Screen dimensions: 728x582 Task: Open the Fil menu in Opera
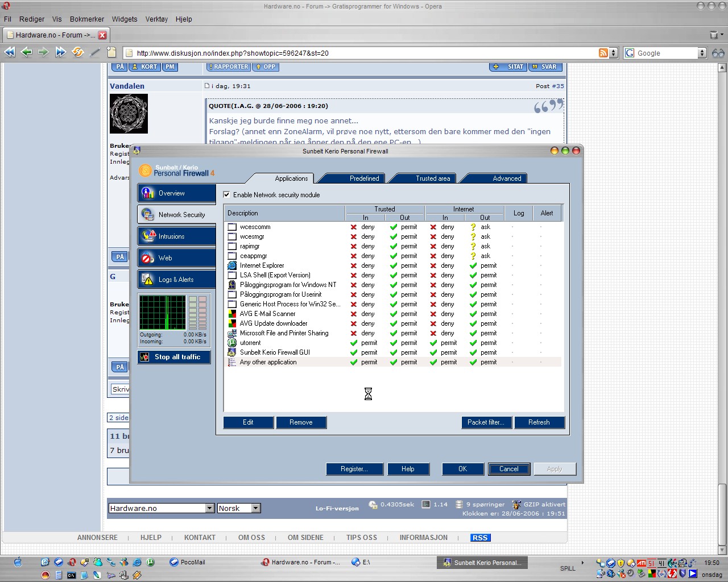pyautogui.click(x=7, y=19)
